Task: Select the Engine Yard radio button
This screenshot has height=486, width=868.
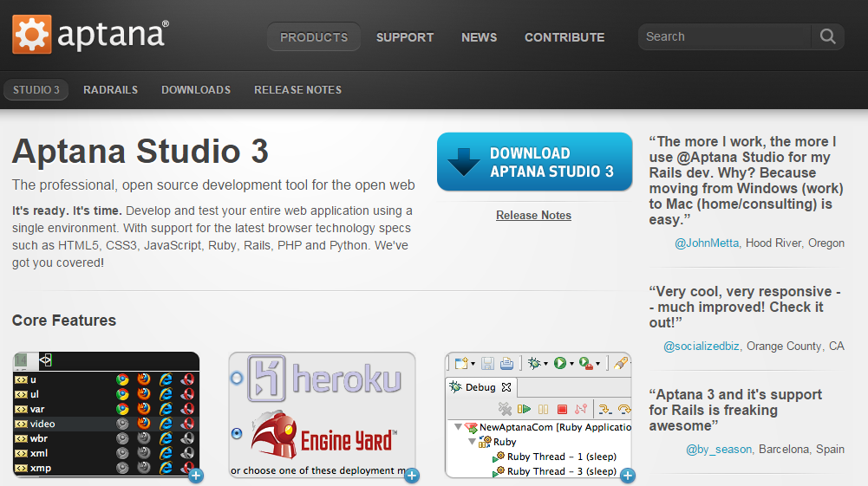Action: (x=237, y=433)
